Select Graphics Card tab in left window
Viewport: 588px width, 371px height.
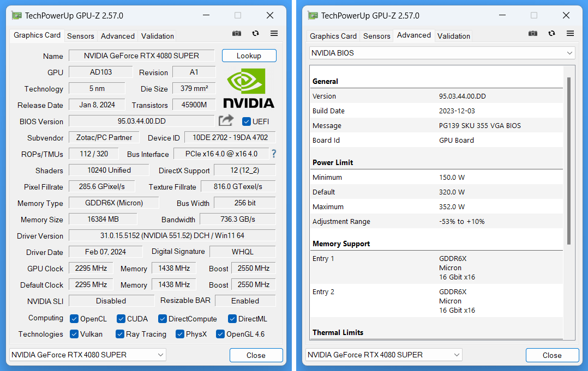pyautogui.click(x=37, y=35)
